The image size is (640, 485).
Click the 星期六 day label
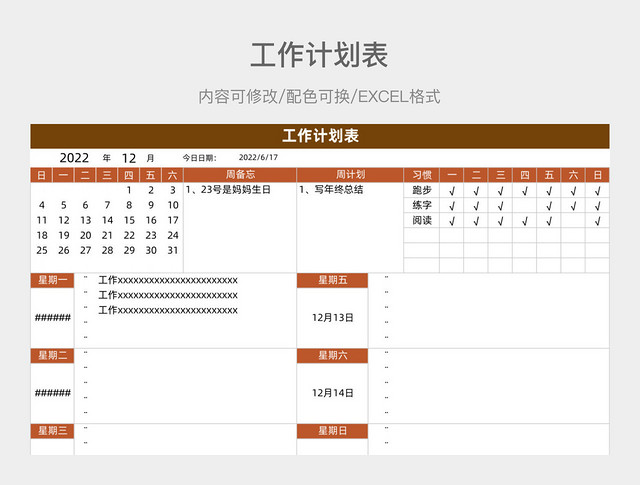click(332, 356)
